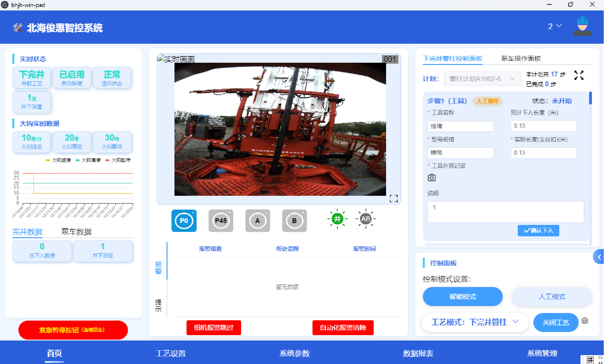Click the wrench tools logo icon
The height and width of the screenshot is (364, 604).
pos(18,28)
